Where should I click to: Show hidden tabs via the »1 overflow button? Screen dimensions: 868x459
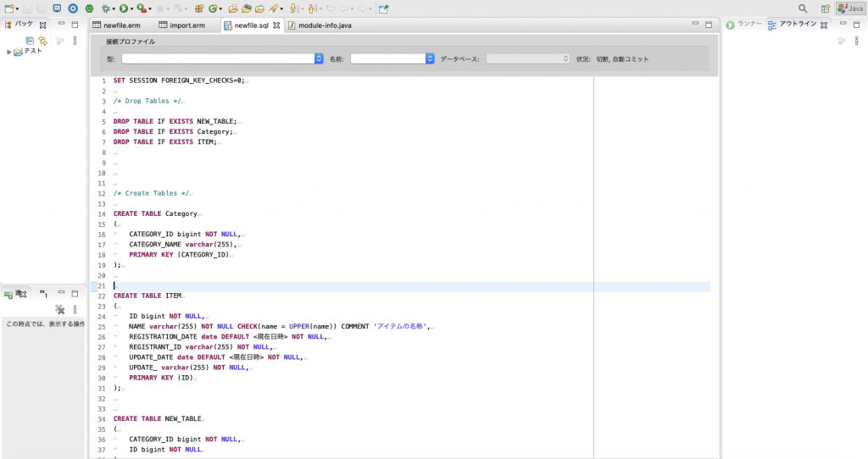[x=44, y=294]
